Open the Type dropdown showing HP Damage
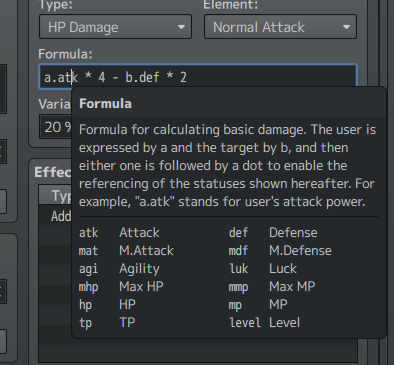 click(115, 27)
